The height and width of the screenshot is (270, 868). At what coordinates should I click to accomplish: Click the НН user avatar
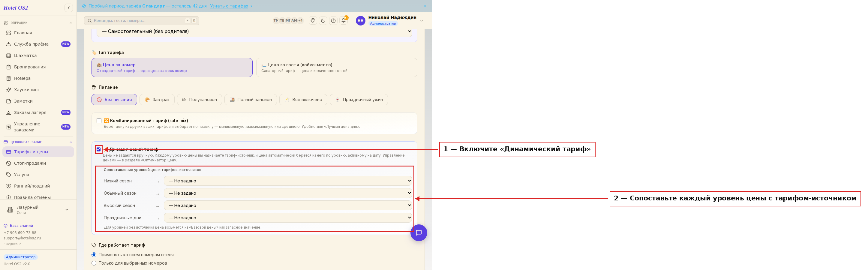tap(360, 21)
